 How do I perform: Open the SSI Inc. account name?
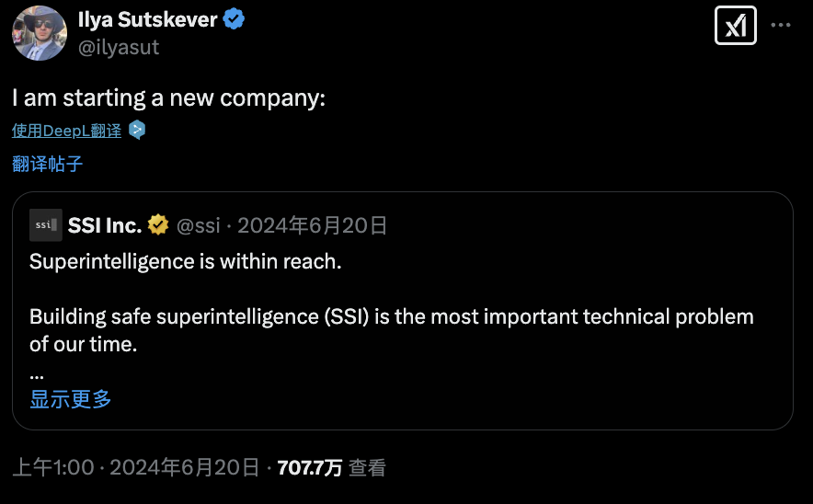pyautogui.click(x=105, y=225)
